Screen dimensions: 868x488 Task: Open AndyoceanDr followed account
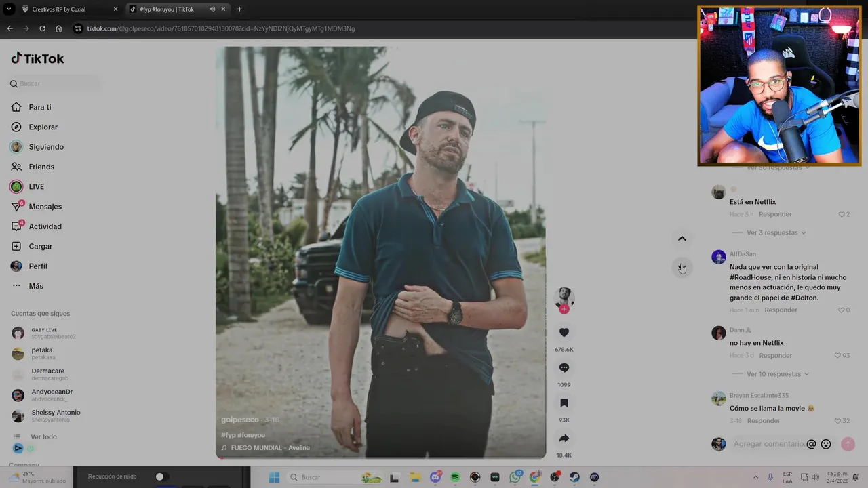43,394
